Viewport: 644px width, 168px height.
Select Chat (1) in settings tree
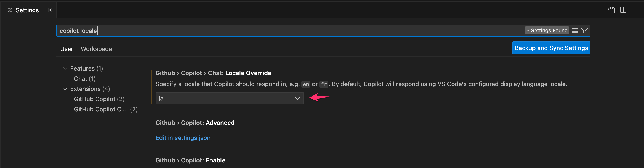[85, 79]
